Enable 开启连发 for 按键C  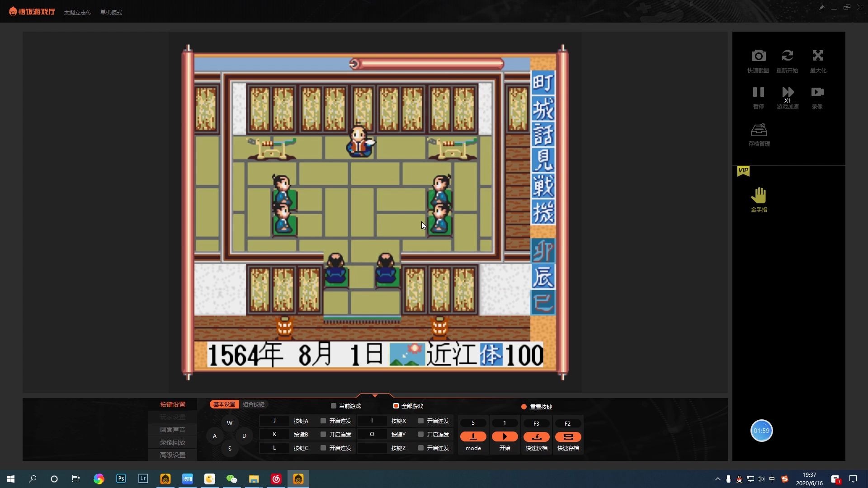tap(323, 448)
